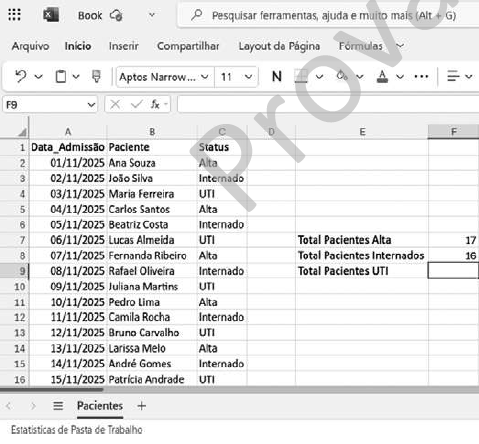Click cell '03/11/2025'
479x444 pixels.
(x=68, y=194)
